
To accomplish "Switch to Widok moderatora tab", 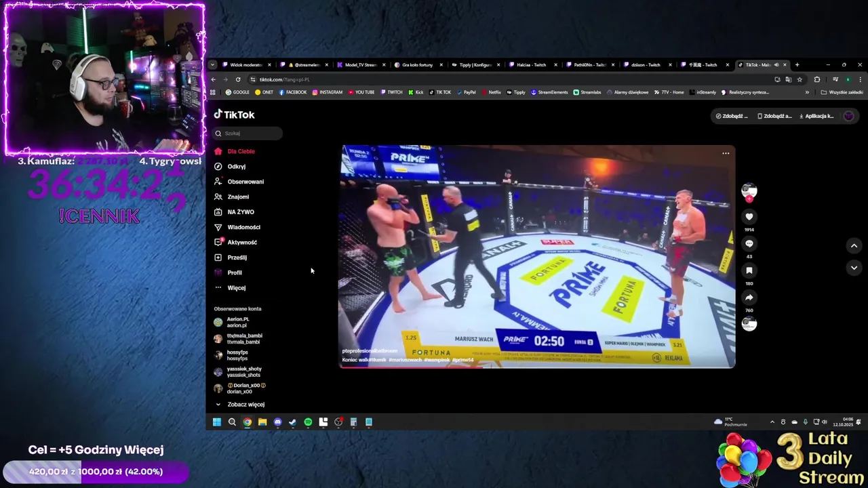I will pos(245,65).
